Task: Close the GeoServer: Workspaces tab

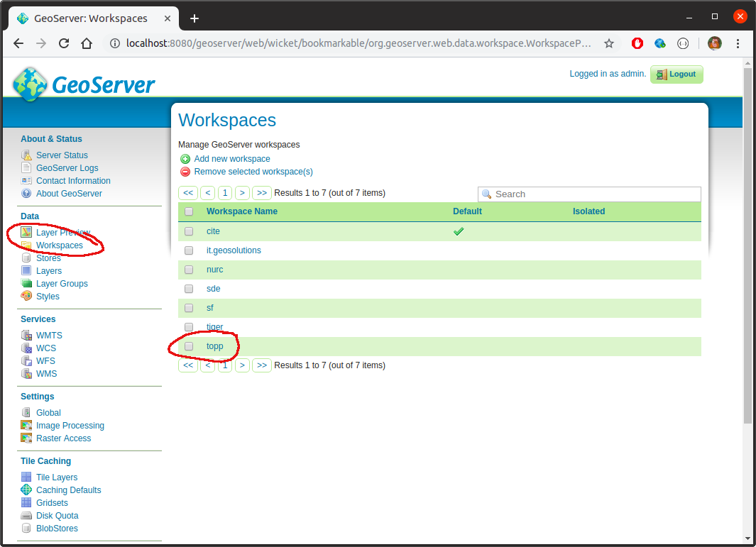Action: pos(168,18)
